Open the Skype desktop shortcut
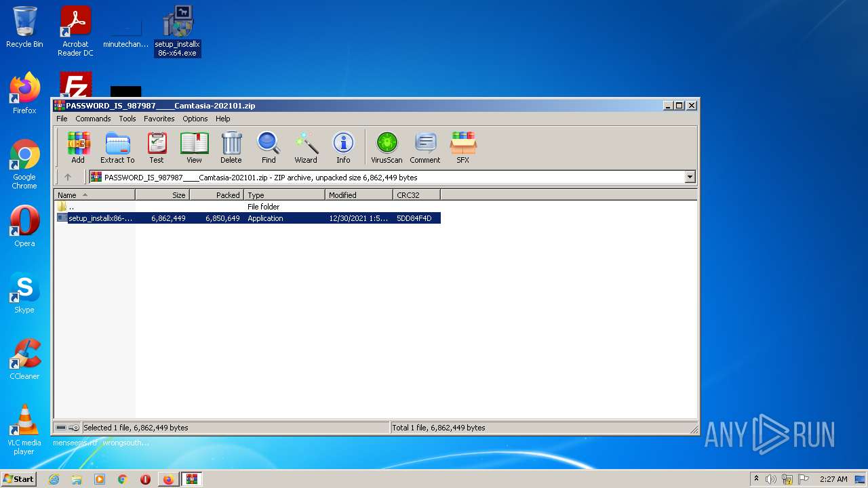 (24, 293)
